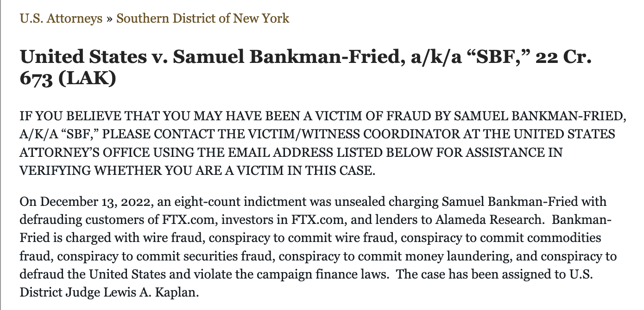Click the » breadcrumb separator
Screen dimensions: 644x310
109,19
